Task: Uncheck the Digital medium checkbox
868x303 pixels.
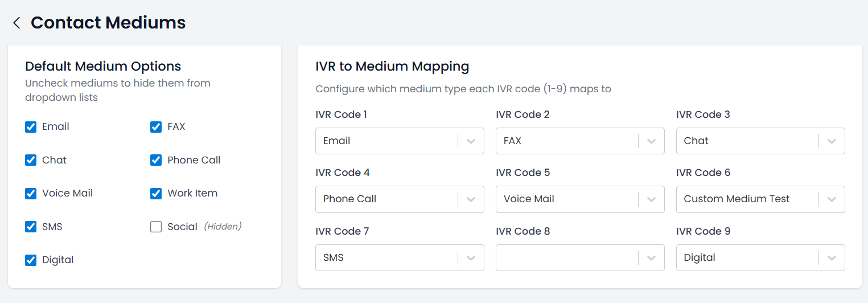Action: (x=31, y=260)
